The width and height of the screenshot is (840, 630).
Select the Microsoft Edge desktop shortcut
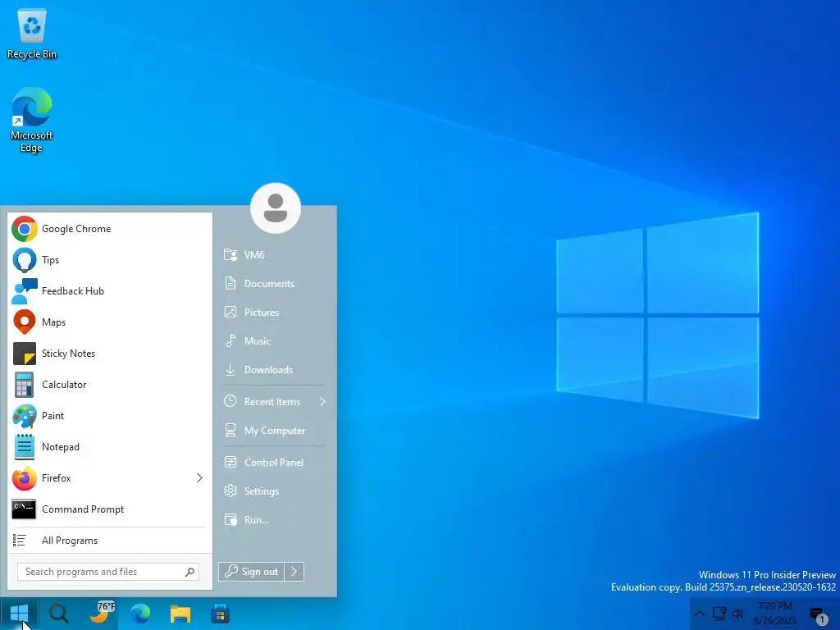(x=32, y=121)
